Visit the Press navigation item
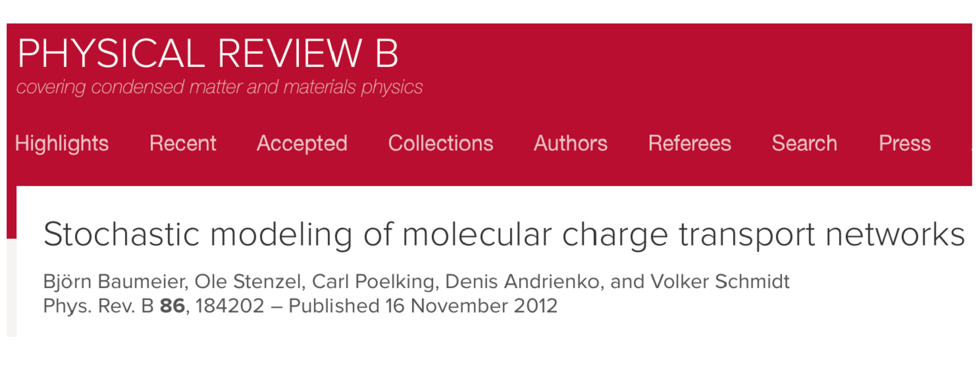 point(904,143)
